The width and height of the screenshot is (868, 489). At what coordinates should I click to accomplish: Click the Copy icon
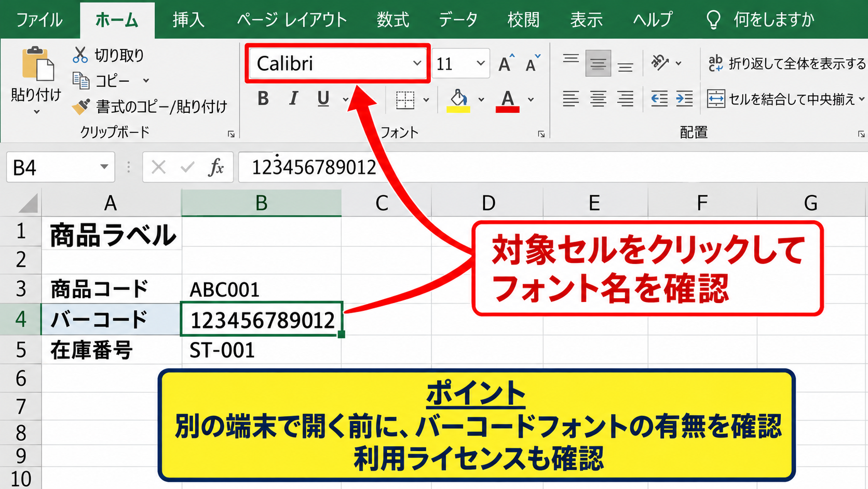point(80,81)
